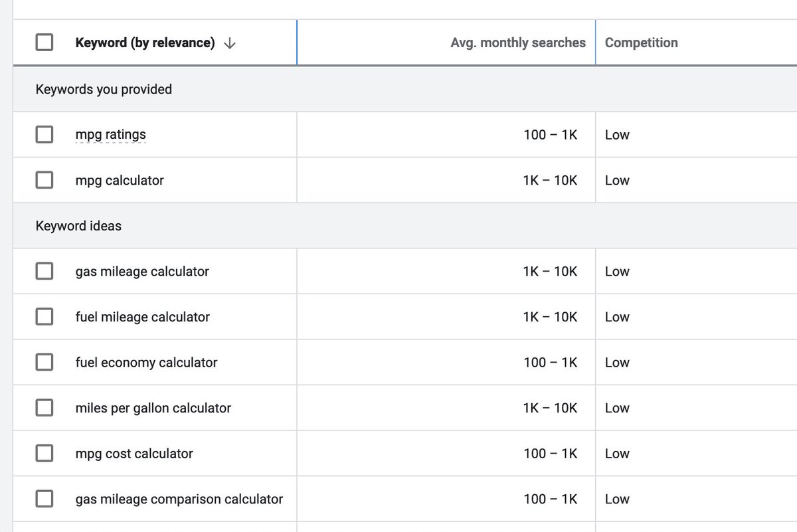This screenshot has width=797, height=532.
Task: Sort by Competition column
Action: (x=641, y=42)
